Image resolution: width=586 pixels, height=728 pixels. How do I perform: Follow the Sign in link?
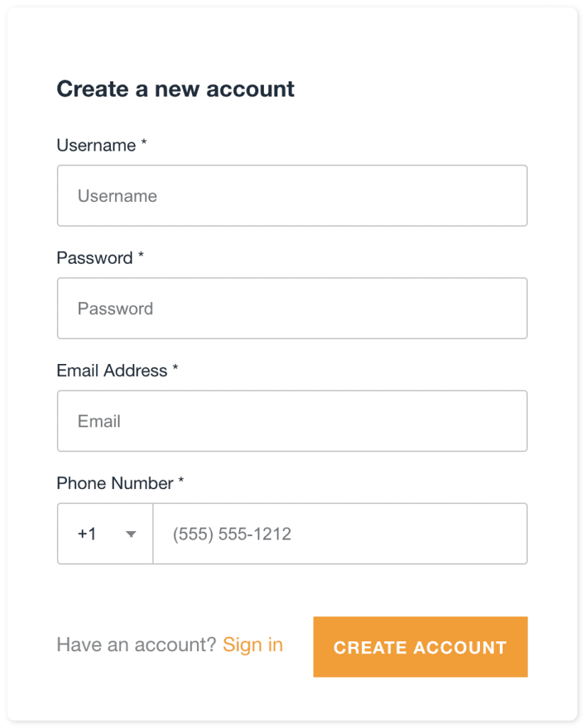[252, 645]
